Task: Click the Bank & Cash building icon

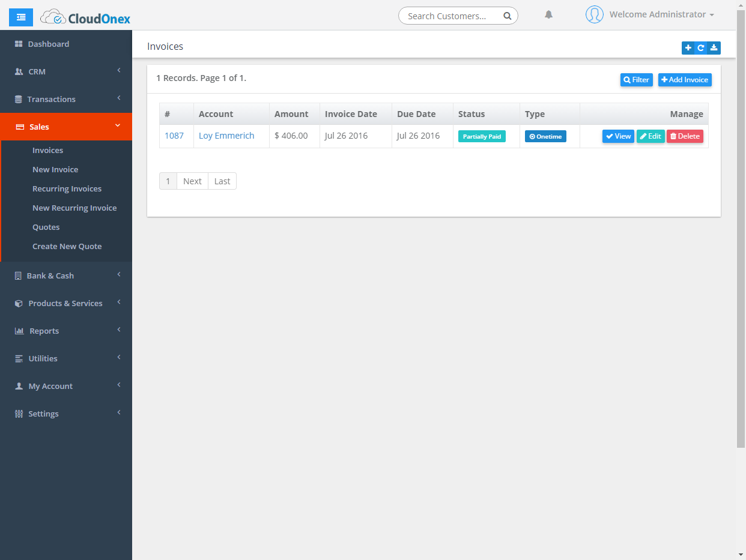Action: pyautogui.click(x=18, y=275)
